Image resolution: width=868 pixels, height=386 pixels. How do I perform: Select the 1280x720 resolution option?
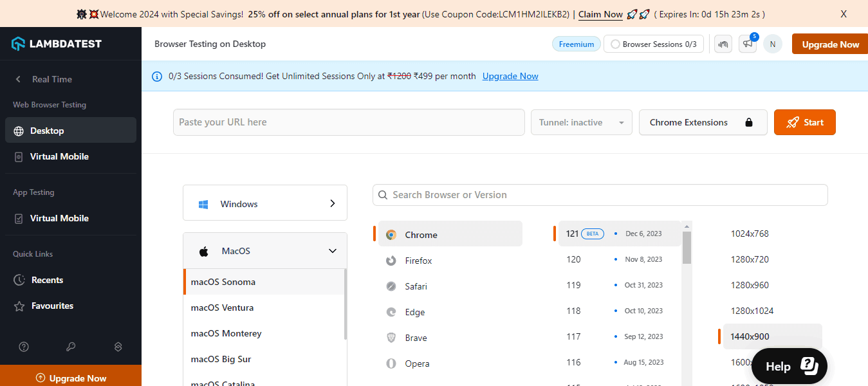pos(750,259)
